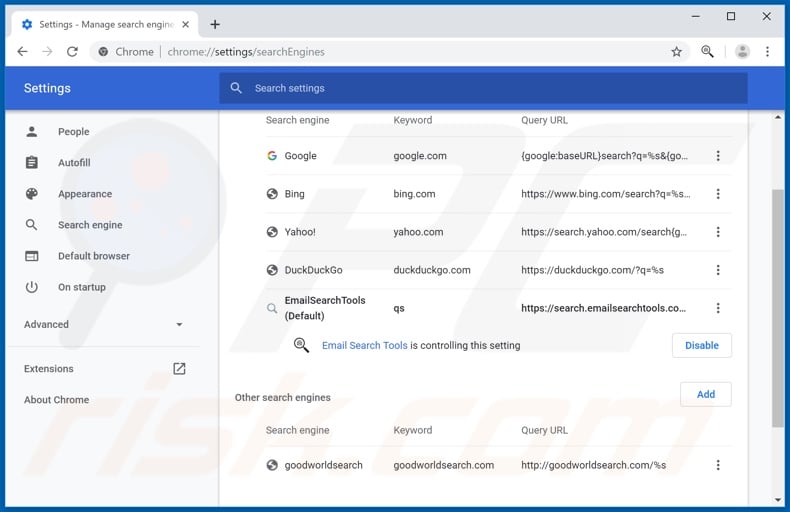Open the Email Search Tools extension link

point(365,345)
